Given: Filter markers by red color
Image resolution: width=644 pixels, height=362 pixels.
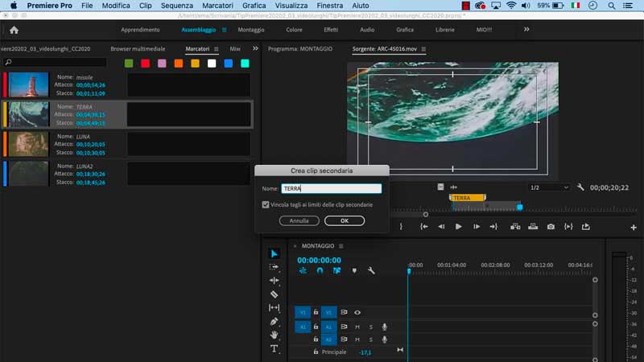Looking at the screenshot, I should coord(146,64).
